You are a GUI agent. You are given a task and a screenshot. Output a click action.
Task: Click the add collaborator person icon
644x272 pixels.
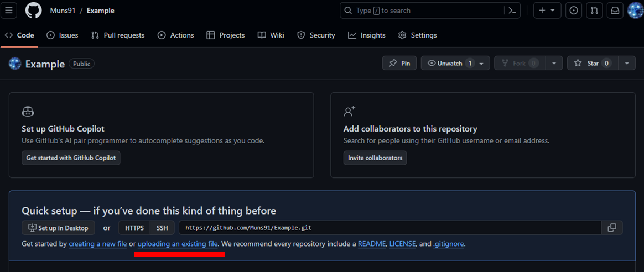click(x=350, y=111)
